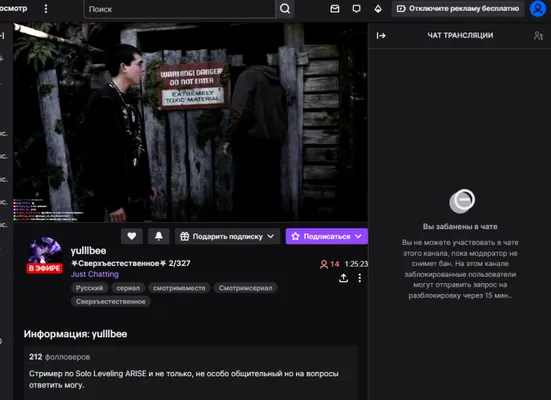Open the chat community users icon

[538, 36]
